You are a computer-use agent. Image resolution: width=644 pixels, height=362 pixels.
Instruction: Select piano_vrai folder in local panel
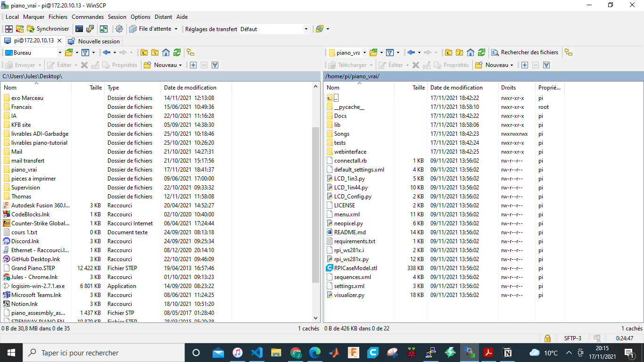point(24,170)
